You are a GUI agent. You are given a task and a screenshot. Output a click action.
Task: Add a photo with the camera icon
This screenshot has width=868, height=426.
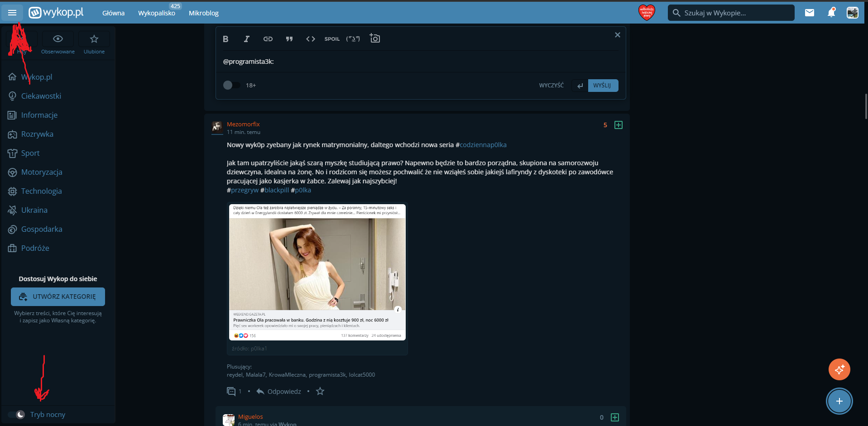[x=374, y=38]
